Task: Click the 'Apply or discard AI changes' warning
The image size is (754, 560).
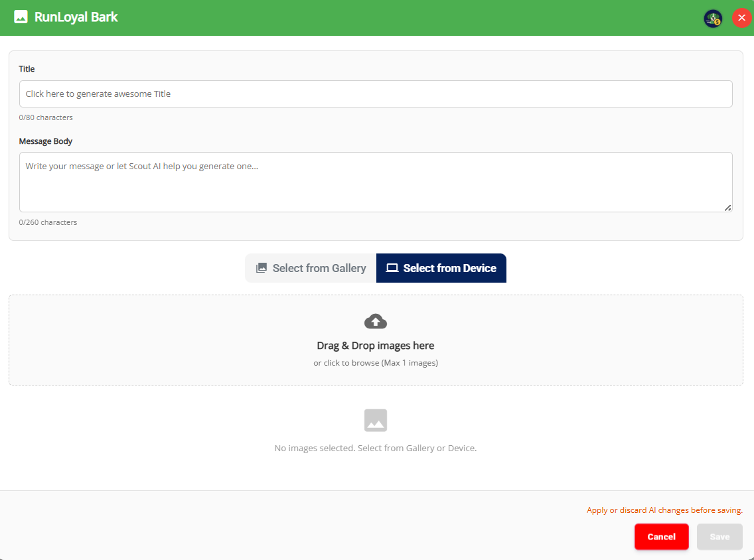Action: pyautogui.click(x=664, y=510)
